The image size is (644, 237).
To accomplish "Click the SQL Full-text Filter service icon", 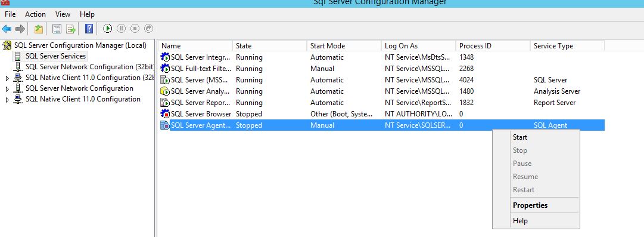I will (165, 68).
